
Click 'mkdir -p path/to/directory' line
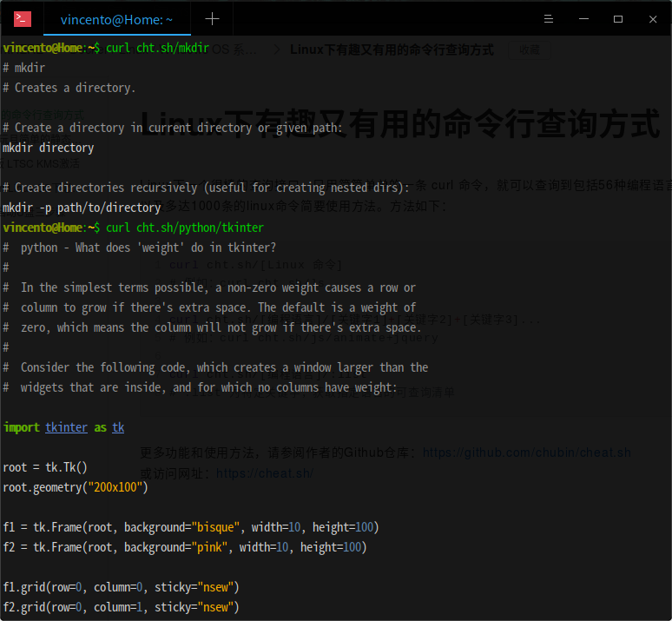82,208
